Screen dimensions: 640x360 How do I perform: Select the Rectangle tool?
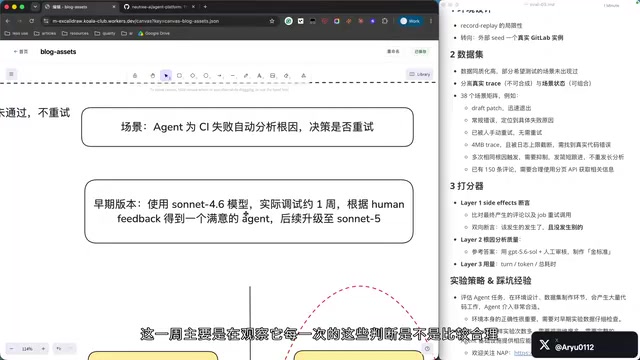tap(179, 76)
